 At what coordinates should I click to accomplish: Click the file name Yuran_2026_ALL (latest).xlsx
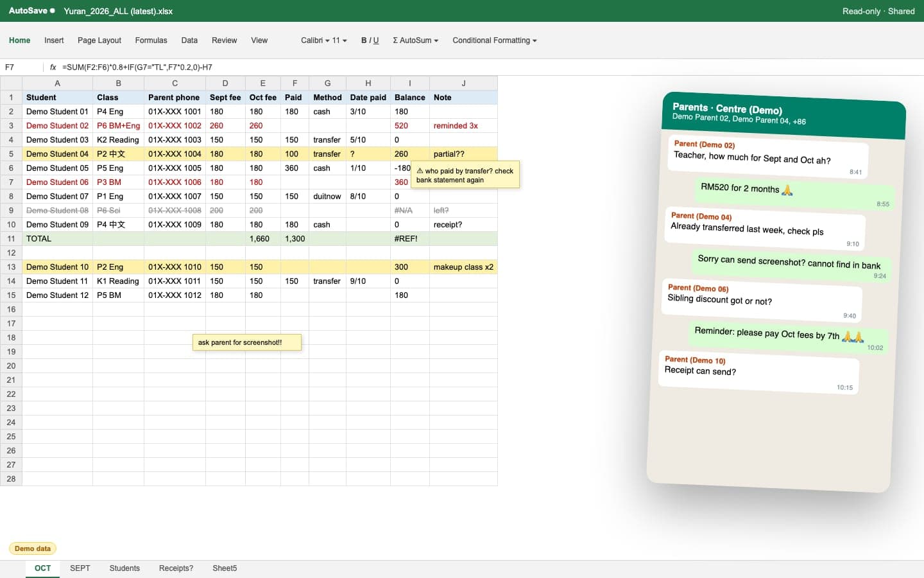(x=118, y=11)
